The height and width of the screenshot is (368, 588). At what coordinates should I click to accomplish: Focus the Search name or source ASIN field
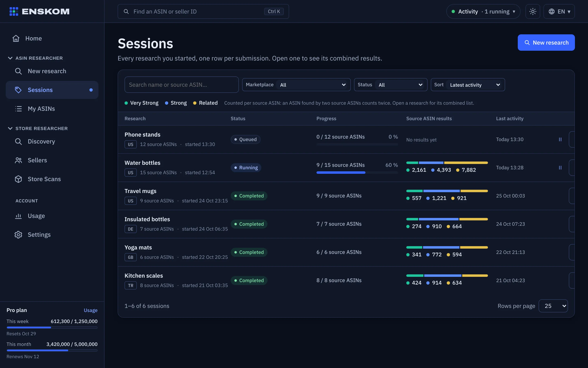pos(182,85)
